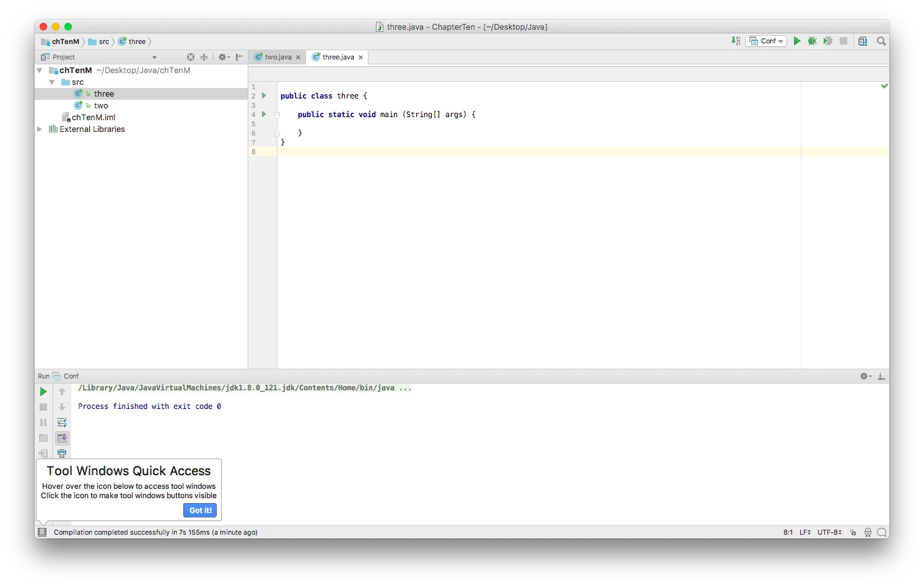The image size is (924, 588).
Task: Run main method from line 4 gutter
Action: [264, 114]
